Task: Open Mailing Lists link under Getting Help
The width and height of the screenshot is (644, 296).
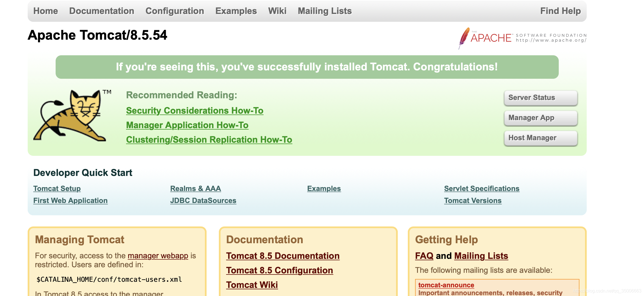Action: pos(481,256)
